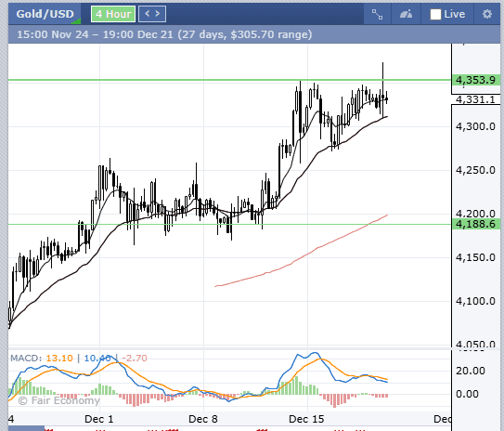Open the chart indicators icon
Image resolution: width=504 pixels, height=431 pixels.
(406, 14)
